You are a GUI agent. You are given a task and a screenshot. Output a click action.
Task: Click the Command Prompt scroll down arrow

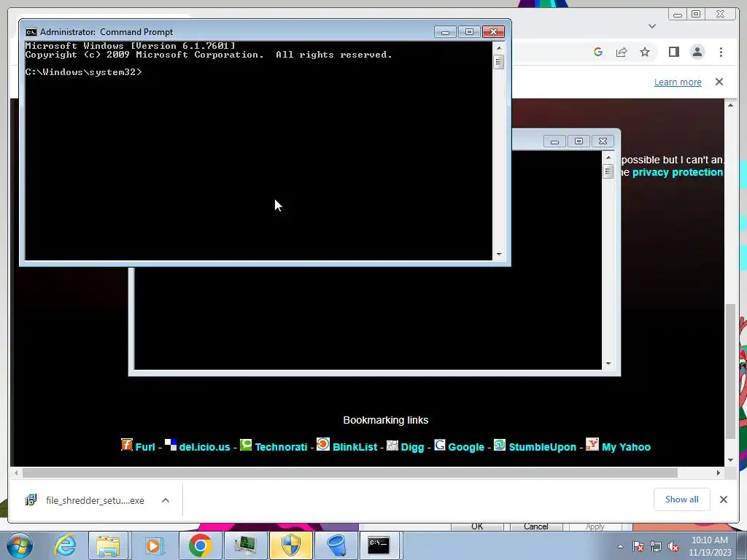(499, 254)
